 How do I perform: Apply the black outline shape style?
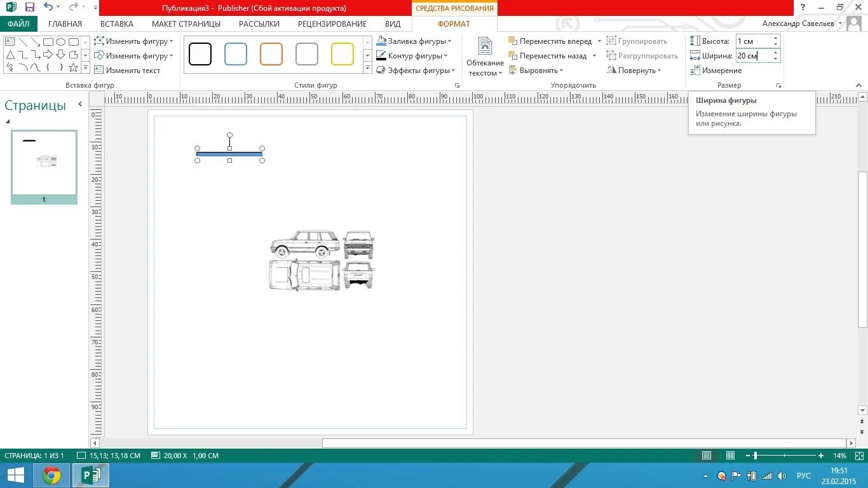[x=200, y=54]
